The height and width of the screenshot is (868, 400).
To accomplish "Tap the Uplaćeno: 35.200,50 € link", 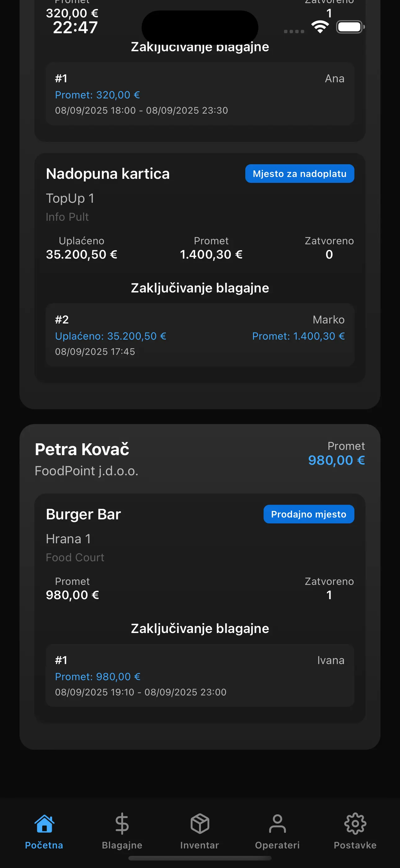I will click(x=110, y=336).
